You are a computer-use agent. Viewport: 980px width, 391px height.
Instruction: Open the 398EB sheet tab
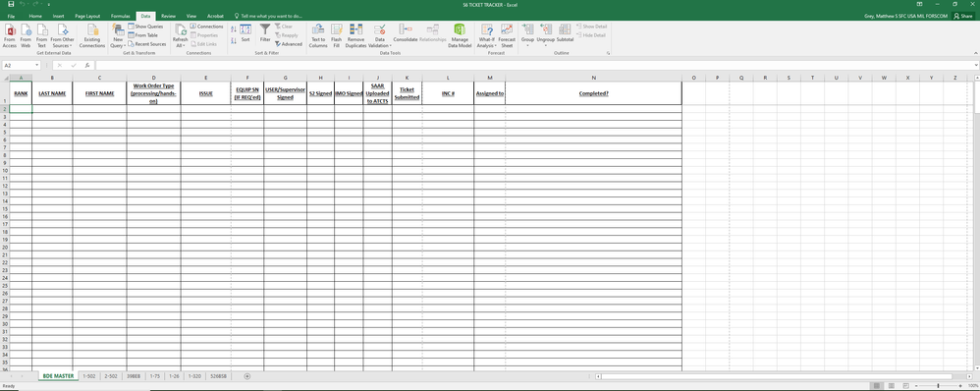pyautogui.click(x=133, y=376)
